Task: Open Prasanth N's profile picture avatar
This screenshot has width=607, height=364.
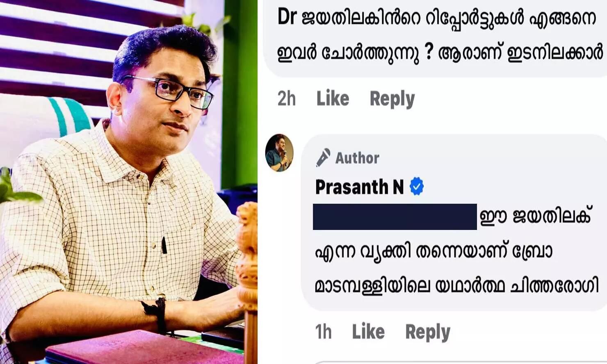Action: (279, 152)
